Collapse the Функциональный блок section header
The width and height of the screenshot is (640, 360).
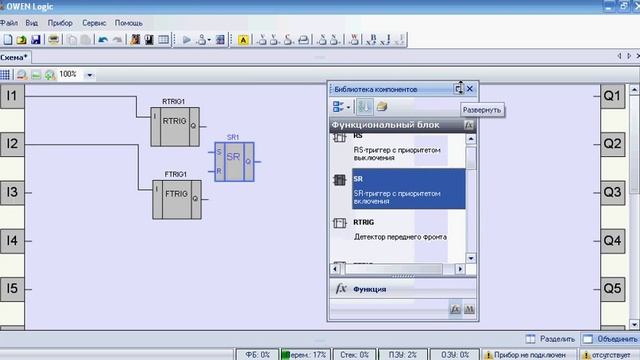[x=403, y=125]
